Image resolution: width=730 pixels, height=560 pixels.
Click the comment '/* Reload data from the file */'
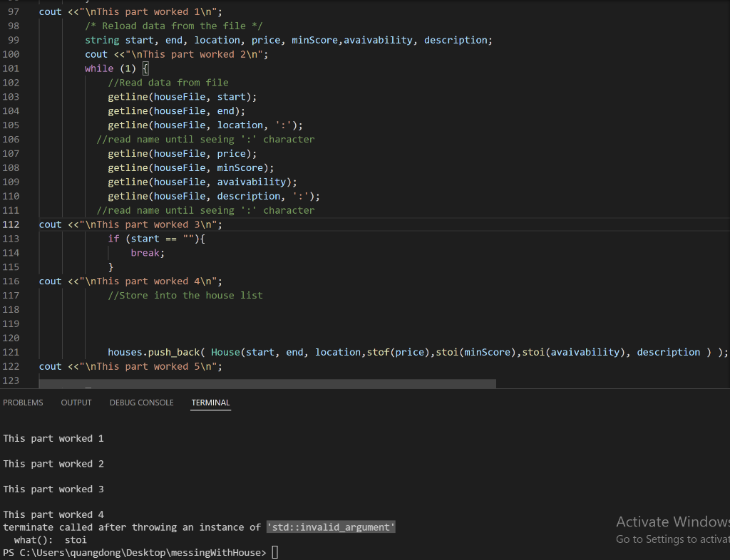click(x=174, y=26)
